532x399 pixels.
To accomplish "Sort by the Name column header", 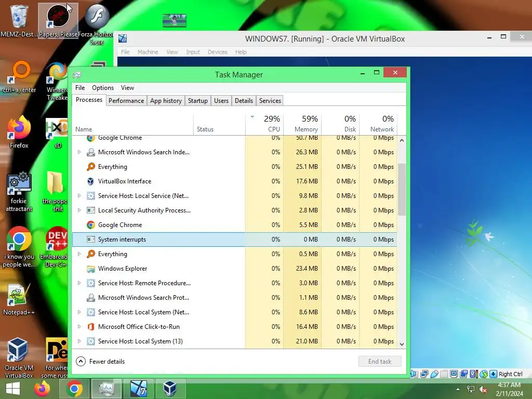I will click(132, 124).
